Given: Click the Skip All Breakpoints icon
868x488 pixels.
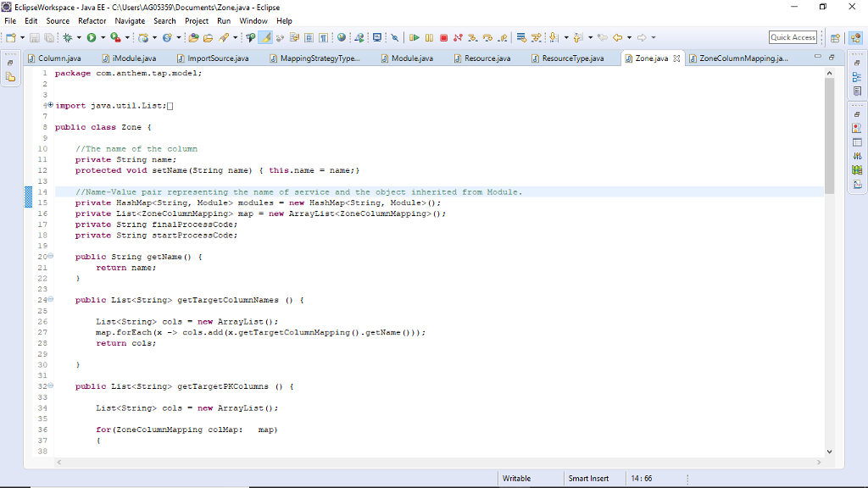Looking at the screenshot, I should click(x=395, y=37).
